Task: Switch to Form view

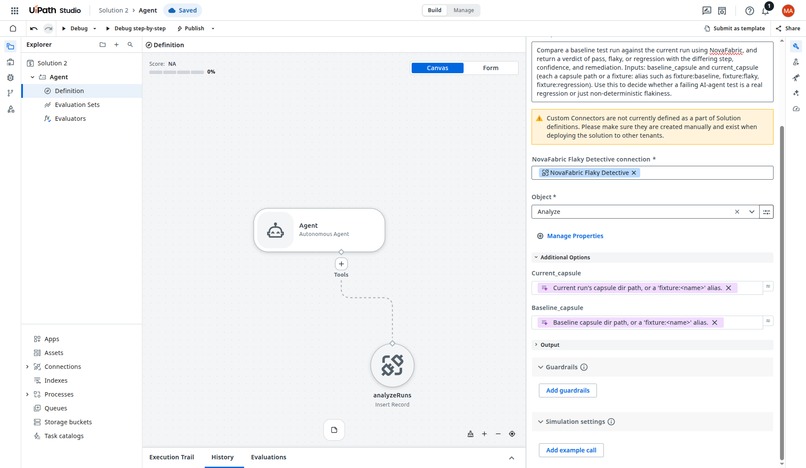Action: tap(490, 68)
